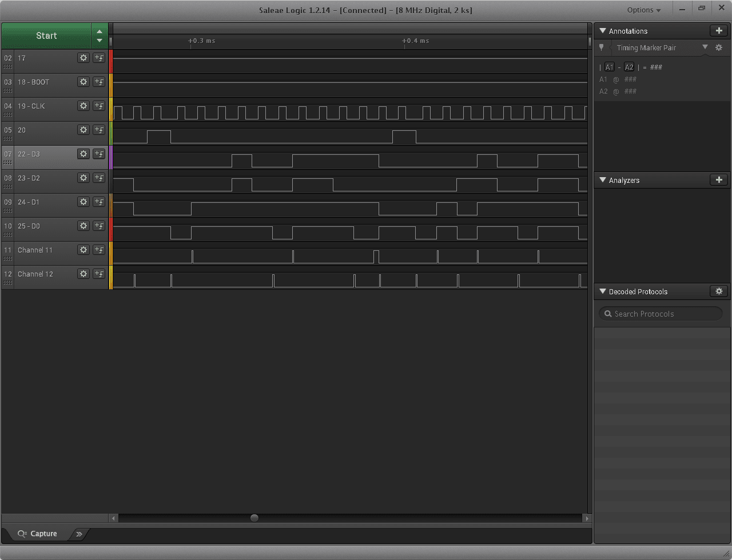Click the 24 - D1 channel label
Viewport: 732px width, 560px height.
[29, 202]
